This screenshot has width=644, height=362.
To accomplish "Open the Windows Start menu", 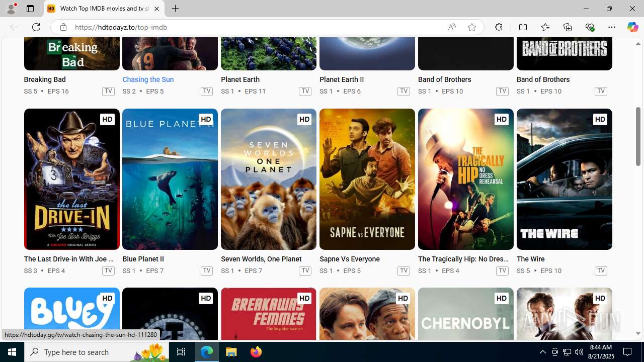I will click(12, 352).
